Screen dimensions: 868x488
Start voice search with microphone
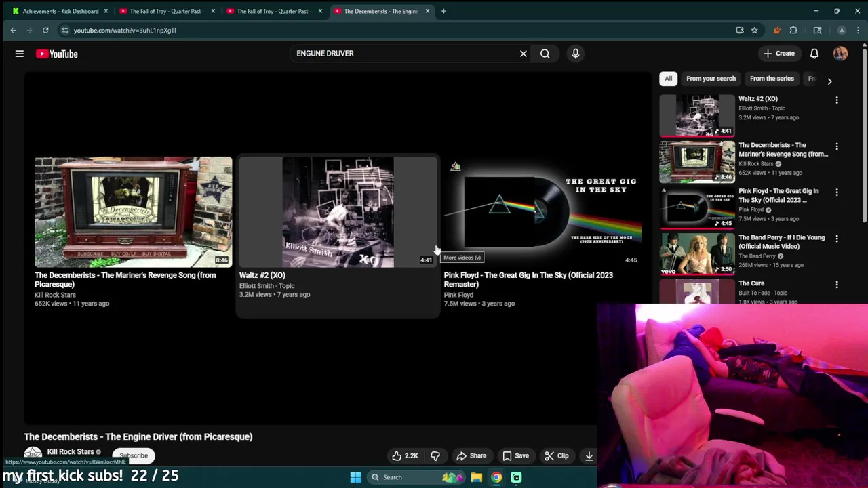576,54
